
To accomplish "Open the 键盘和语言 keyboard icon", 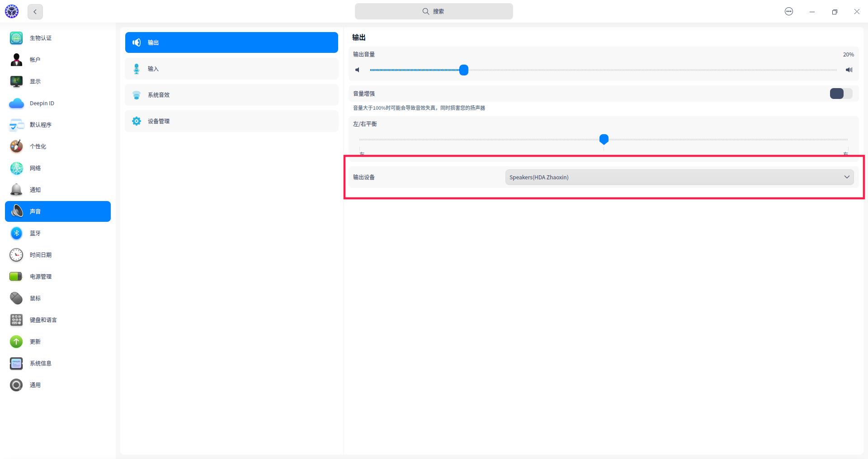I will 16,320.
